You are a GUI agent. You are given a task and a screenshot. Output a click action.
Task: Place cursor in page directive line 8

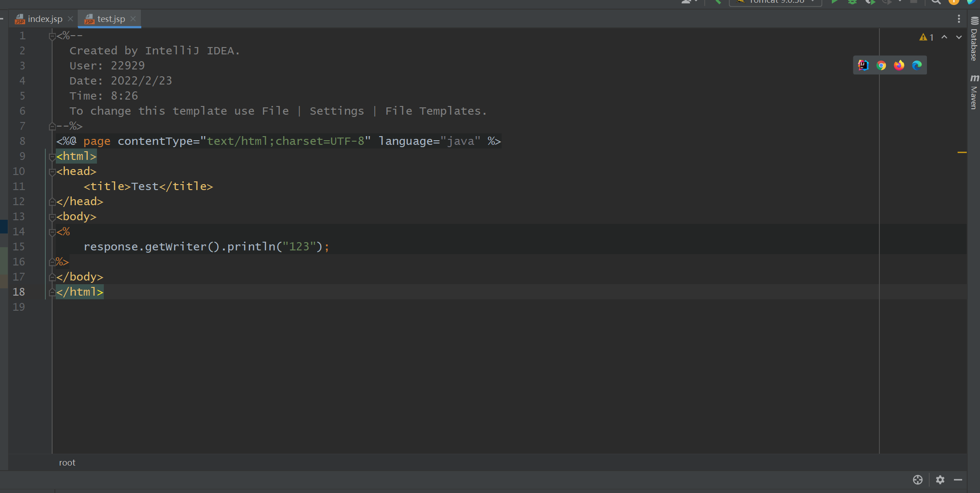pyautogui.click(x=278, y=141)
